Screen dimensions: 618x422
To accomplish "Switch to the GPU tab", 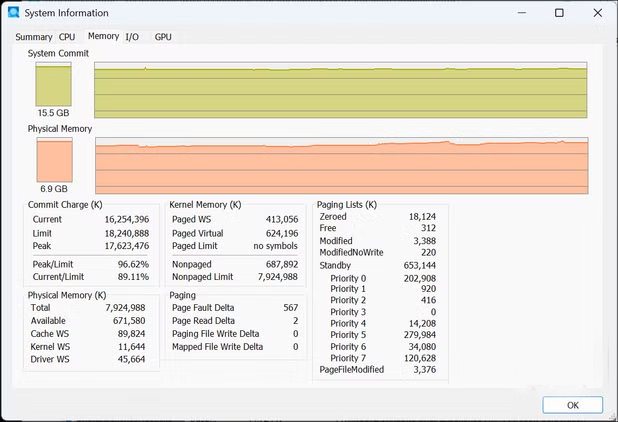I will pyautogui.click(x=163, y=37).
